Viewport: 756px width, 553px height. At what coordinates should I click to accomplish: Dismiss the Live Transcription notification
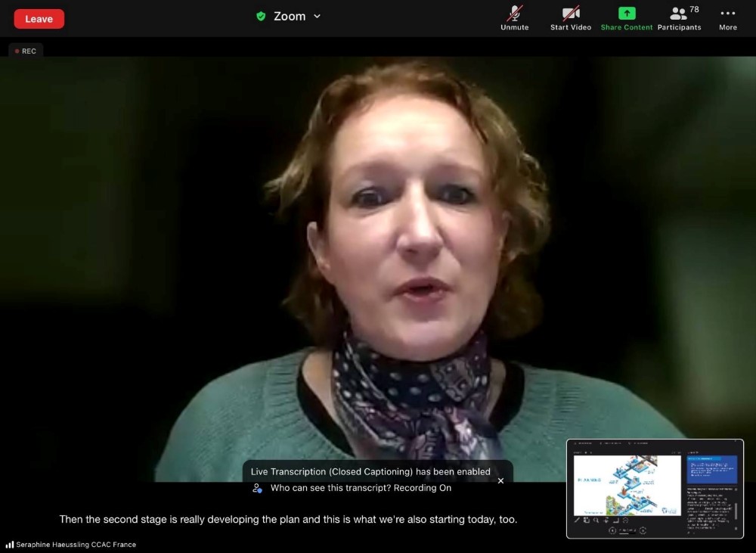coord(500,480)
